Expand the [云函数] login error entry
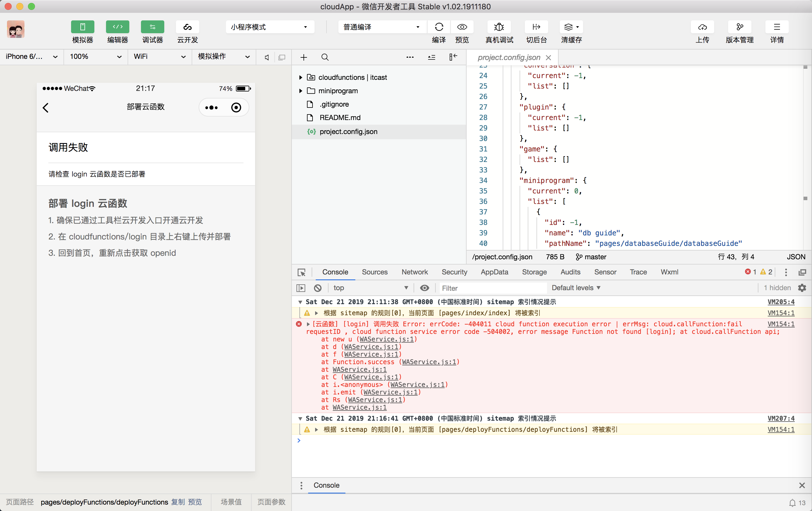Viewport: 812px width, 511px height. coord(308,324)
